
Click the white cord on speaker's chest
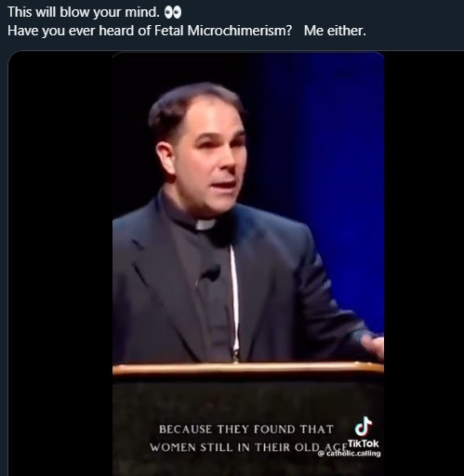234,300
